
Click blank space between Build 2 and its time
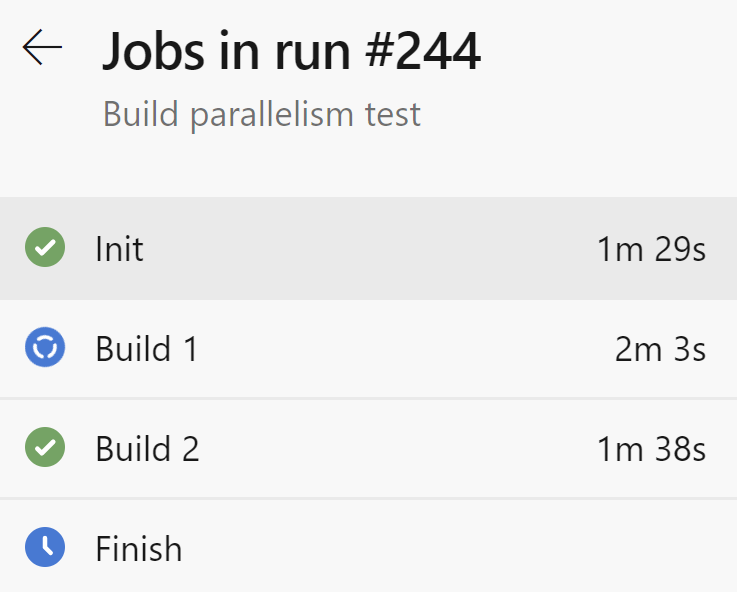(x=400, y=449)
